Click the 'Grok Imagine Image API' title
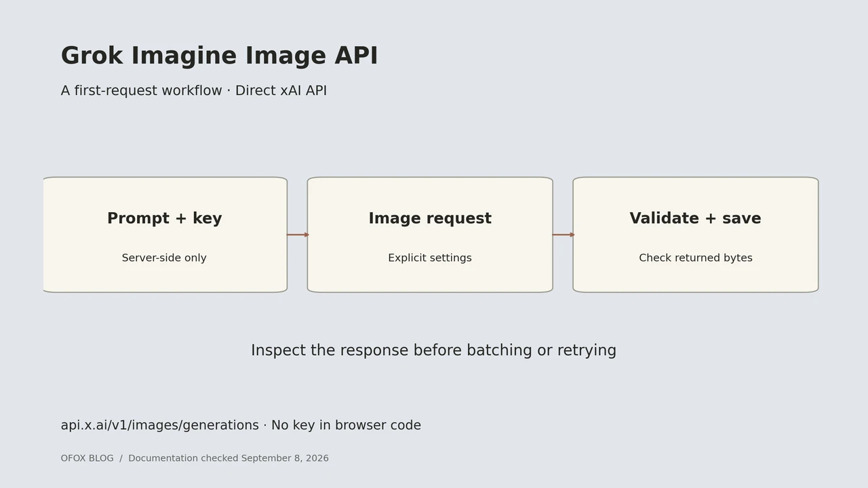This screenshot has width=868, height=488. (x=219, y=56)
